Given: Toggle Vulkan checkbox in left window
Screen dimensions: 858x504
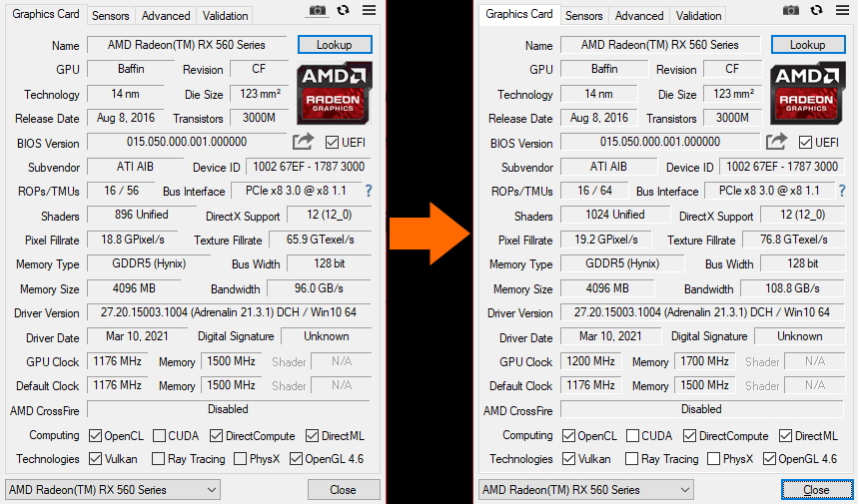Looking at the screenshot, I should [95, 459].
